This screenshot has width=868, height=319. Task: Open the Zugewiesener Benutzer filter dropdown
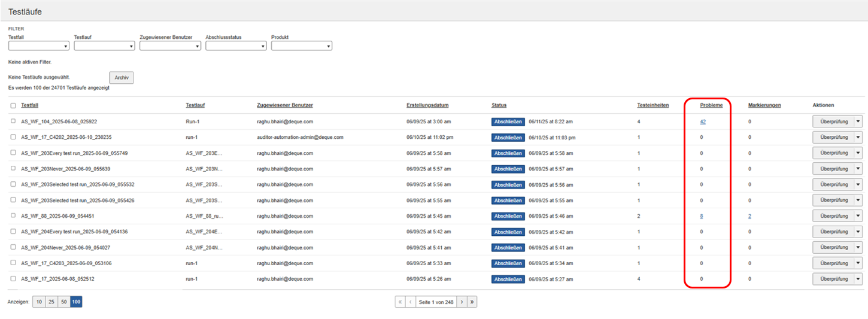[170, 46]
